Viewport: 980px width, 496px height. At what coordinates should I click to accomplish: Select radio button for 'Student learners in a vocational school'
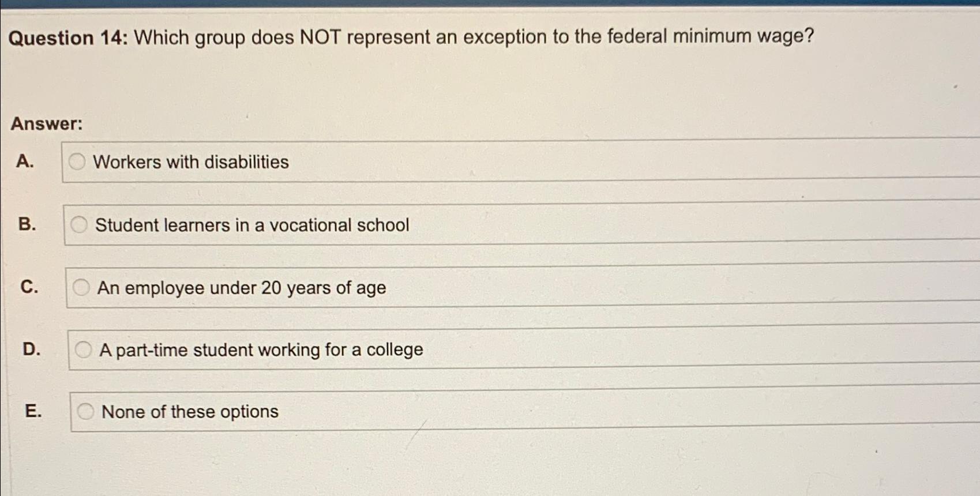(80, 224)
